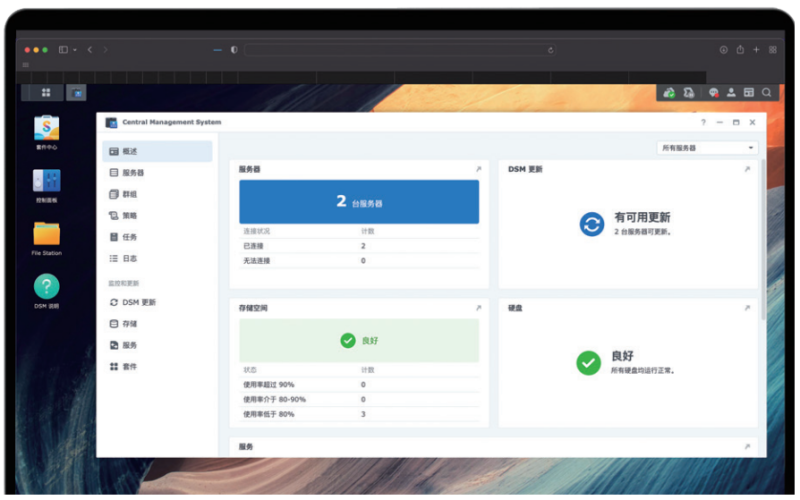Open 服务 in the sidebar
This screenshot has width=800, height=500.
tap(157, 345)
